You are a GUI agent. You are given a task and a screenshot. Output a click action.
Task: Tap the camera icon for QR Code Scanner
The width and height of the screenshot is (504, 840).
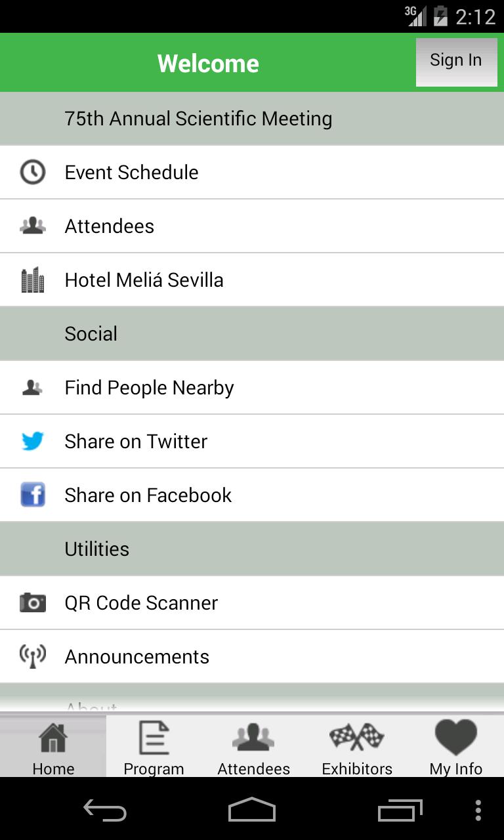pyautogui.click(x=32, y=602)
